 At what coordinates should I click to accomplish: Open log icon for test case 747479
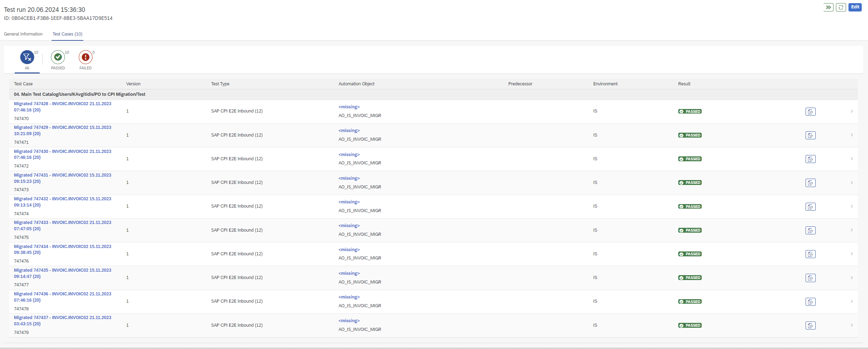coord(810,326)
